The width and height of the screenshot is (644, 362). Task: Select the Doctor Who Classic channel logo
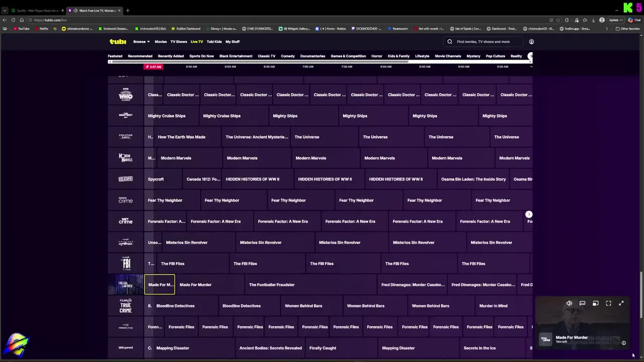tap(126, 95)
